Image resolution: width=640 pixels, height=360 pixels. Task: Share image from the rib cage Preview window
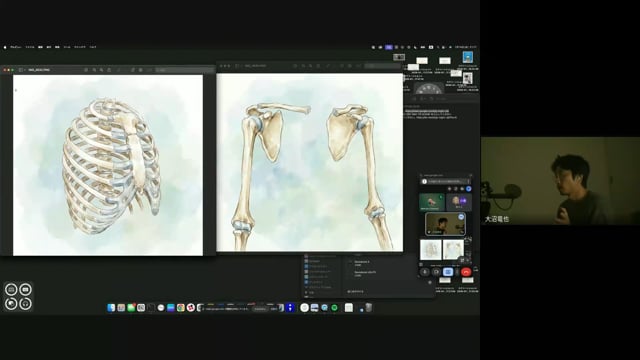pos(109,70)
